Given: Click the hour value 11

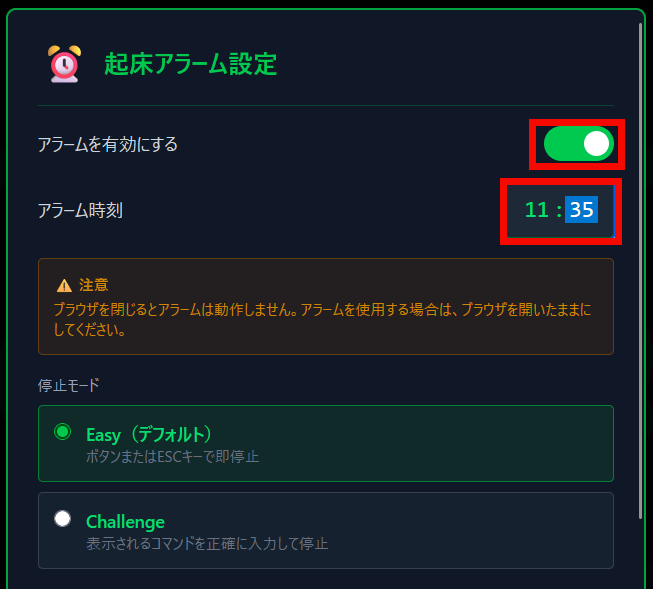Looking at the screenshot, I should (x=536, y=210).
